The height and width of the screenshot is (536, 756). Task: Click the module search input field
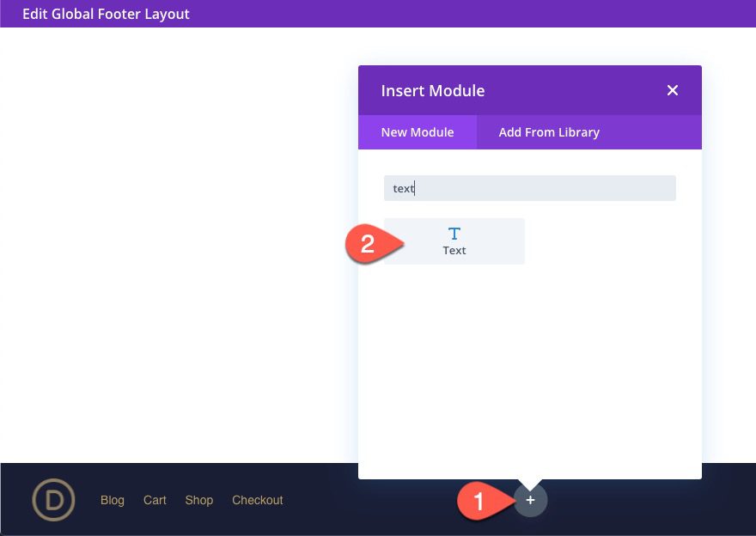[x=529, y=187]
